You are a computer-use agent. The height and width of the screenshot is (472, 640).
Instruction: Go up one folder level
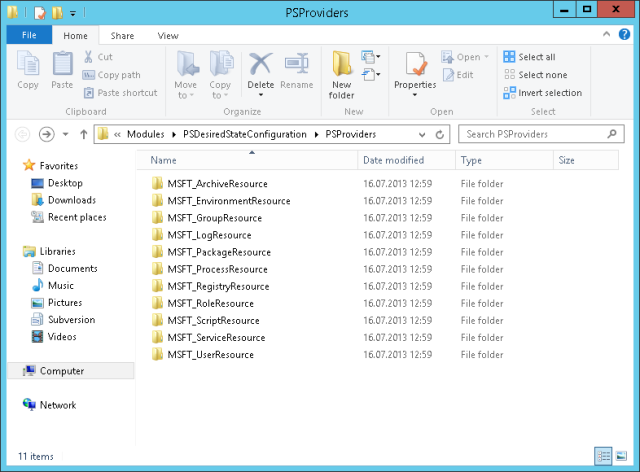click(84, 134)
